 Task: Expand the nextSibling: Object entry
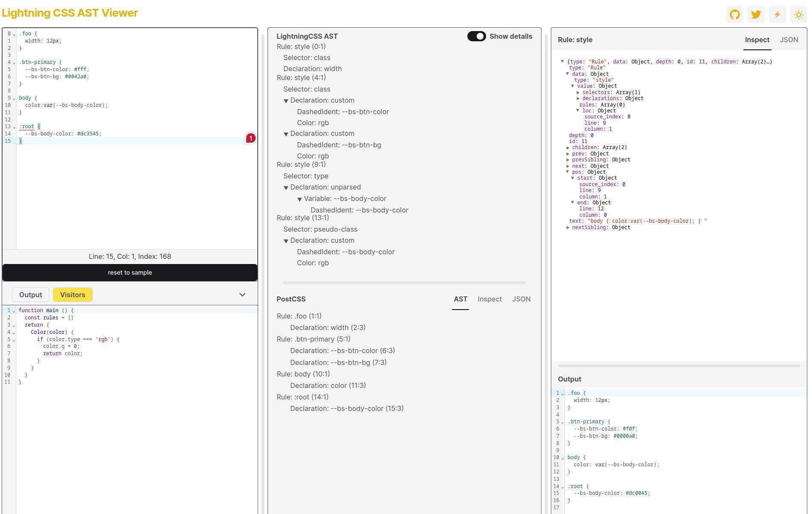coord(568,227)
